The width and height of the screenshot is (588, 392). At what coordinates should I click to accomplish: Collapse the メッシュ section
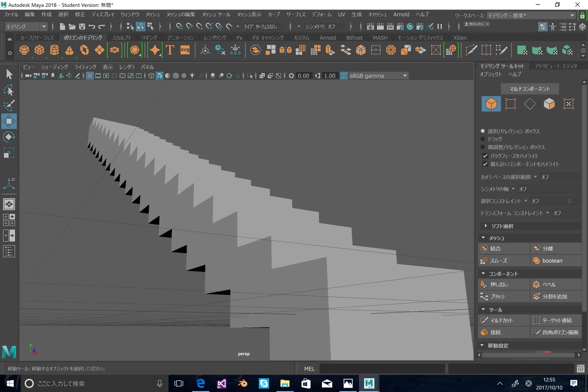[x=530, y=238]
